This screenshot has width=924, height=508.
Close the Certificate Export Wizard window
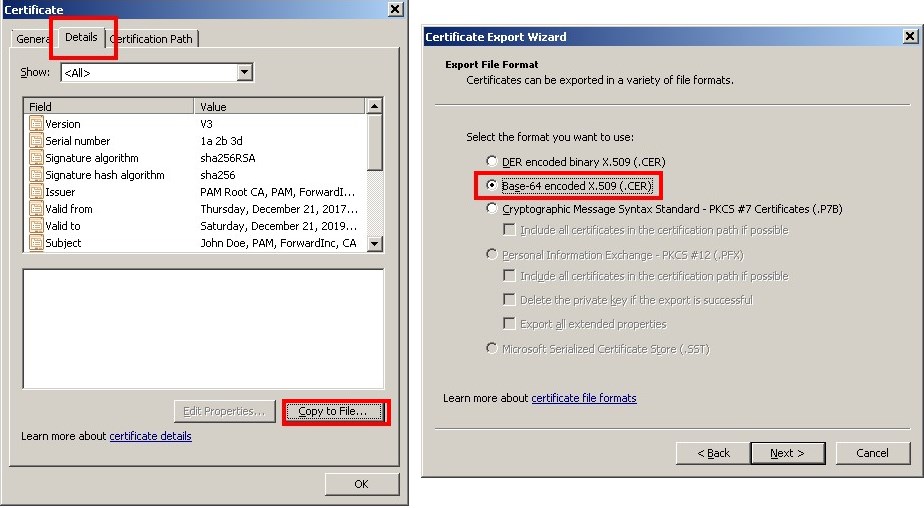910,37
